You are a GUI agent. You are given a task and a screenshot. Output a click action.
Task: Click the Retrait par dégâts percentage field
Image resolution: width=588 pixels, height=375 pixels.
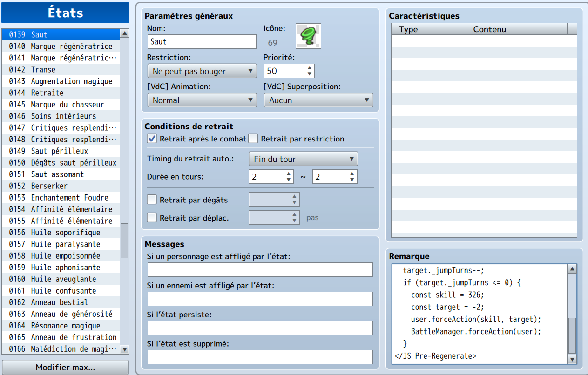[x=274, y=200]
